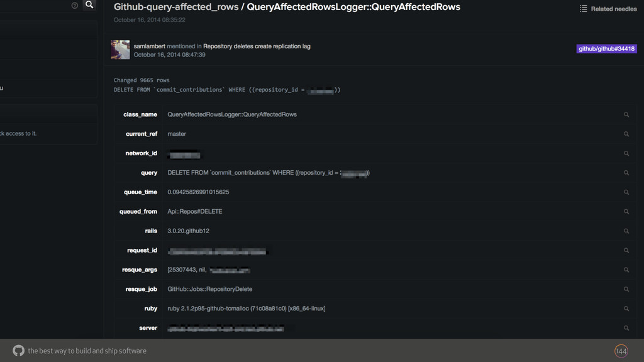The image size is (644, 362).
Task: Search by request_id value magnifier
Action: point(626,250)
